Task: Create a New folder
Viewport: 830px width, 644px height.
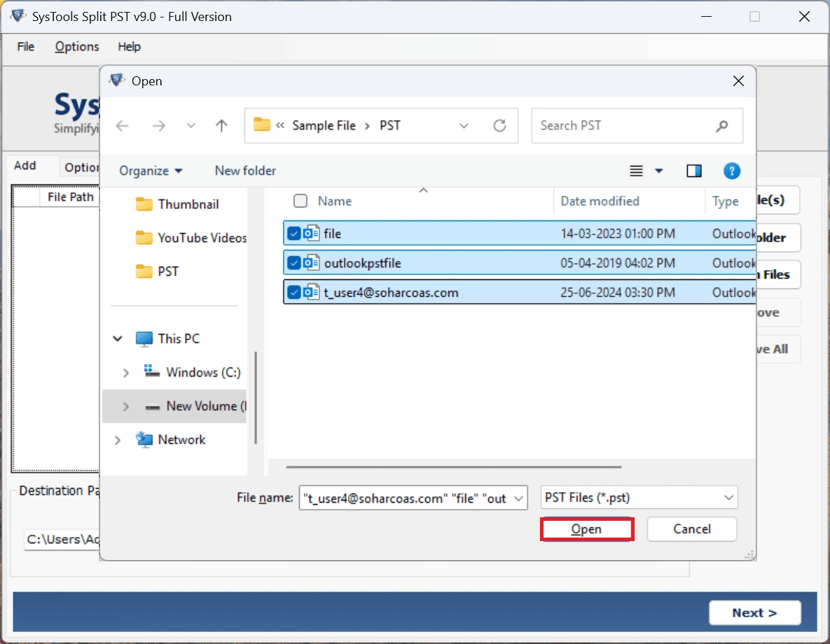Action: click(245, 171)
